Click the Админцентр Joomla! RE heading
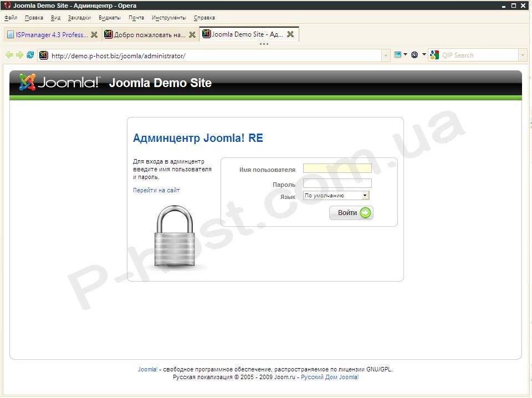The width and height of the screenshot is (532, 398). tap(198, 138)
